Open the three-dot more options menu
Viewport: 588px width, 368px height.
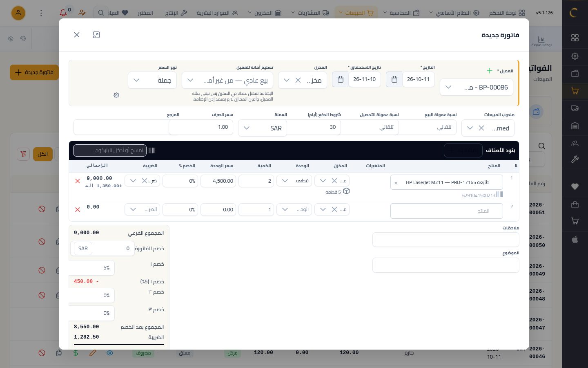pos(41,13)
